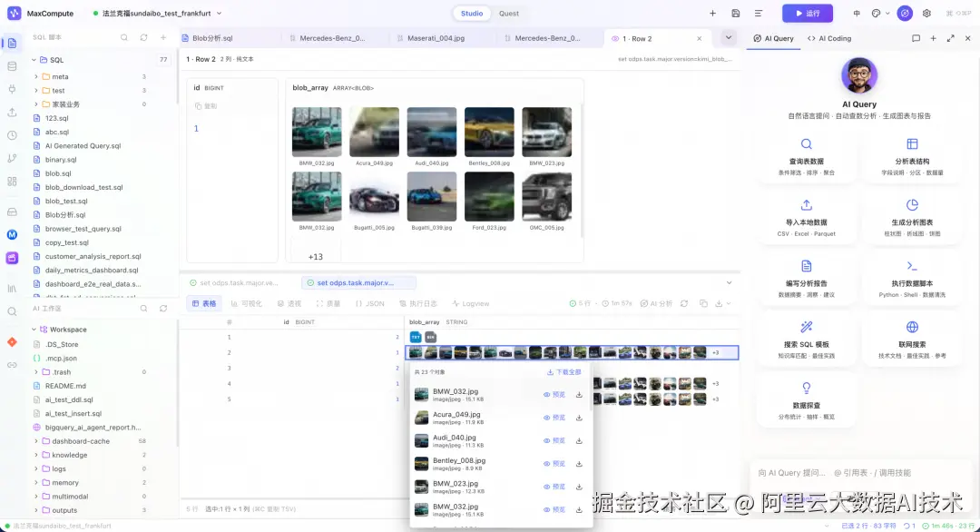Image resolution: width=980 pixels, height=532 pixels.
Task: Open the blue M icon in left rail
Action: coord(12,235)
